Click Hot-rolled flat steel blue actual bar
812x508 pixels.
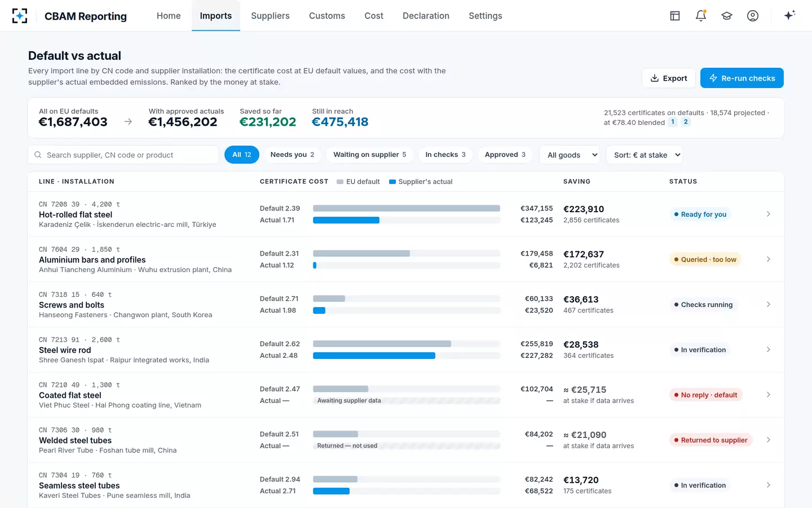point(346,220)
